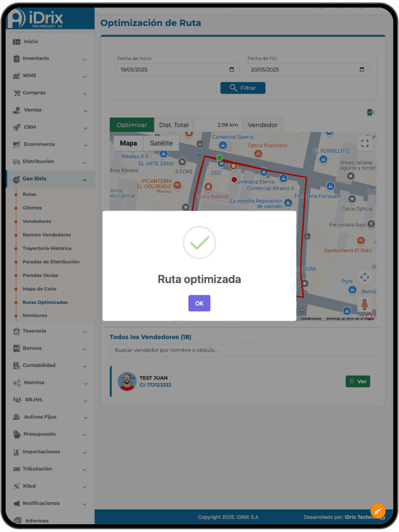The height and width of the screenshot is (532, 399).
Task: Open the Fecha de Fin date picker icon
Action: (x=362, y=69)
